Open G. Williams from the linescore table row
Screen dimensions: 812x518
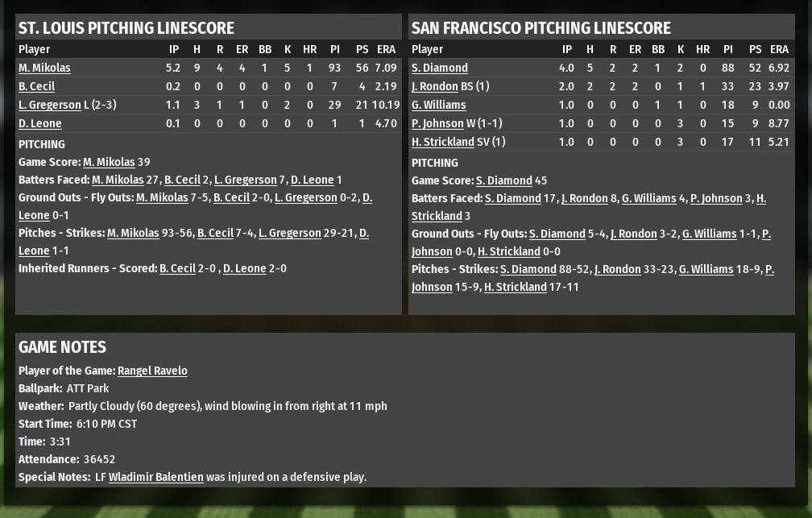tap(438, 105)
